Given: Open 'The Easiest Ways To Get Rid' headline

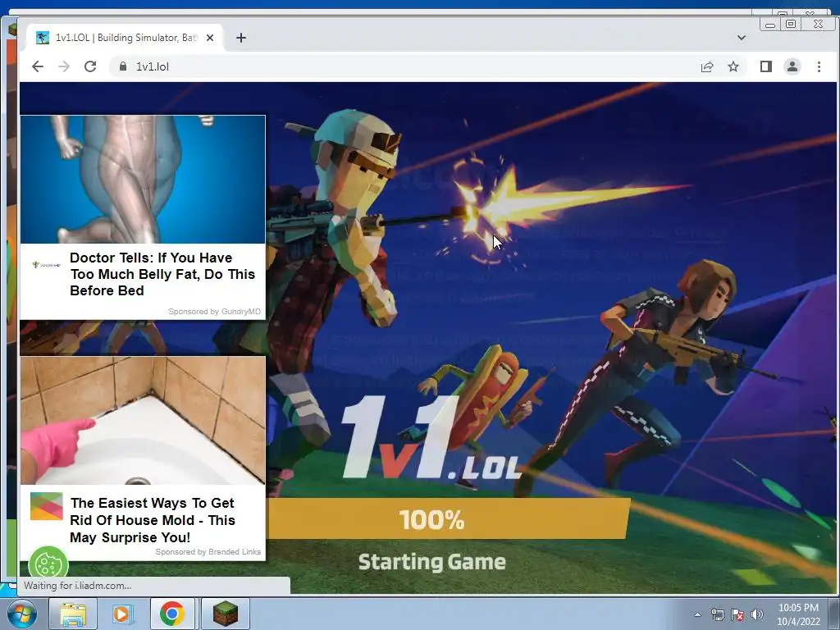Looking at the screenshot, I should tap(153, 519).
